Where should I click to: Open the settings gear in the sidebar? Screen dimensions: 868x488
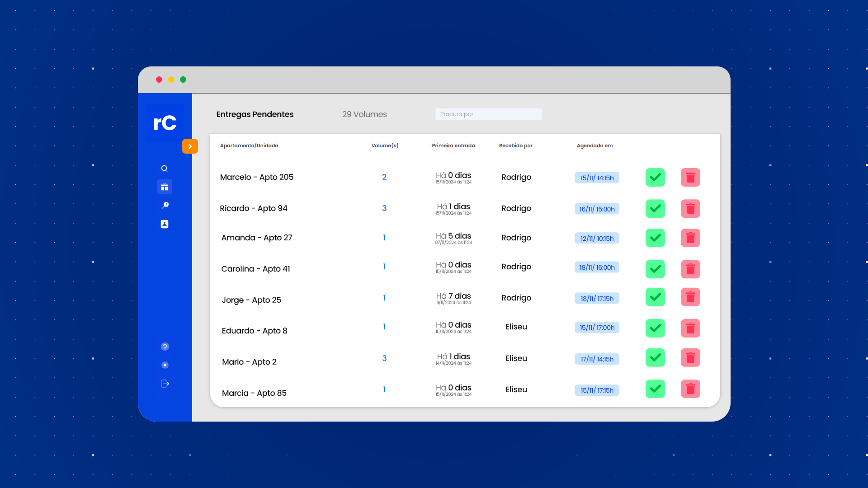click(165, 365)
